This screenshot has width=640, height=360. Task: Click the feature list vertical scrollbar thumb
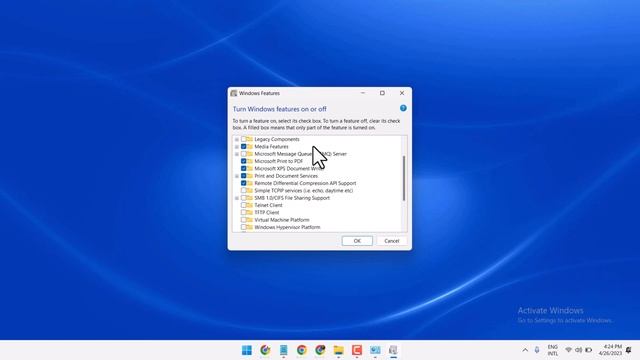pyautogui.click(x=404, y=178)
